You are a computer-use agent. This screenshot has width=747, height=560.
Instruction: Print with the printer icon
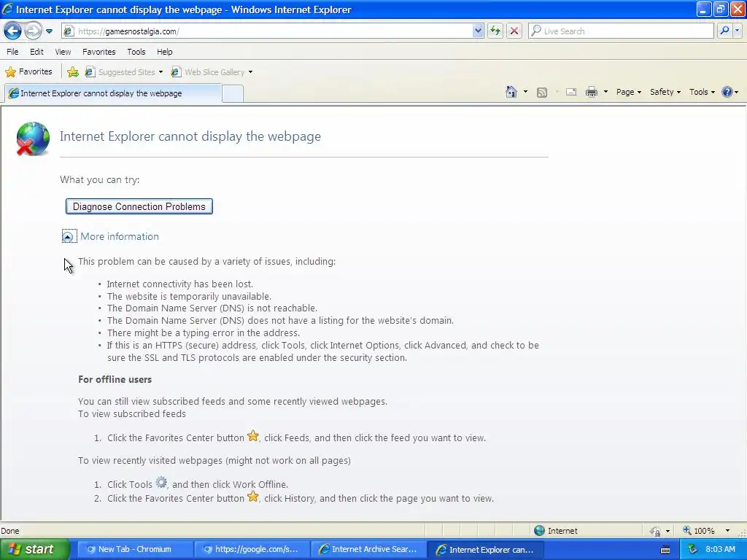tap(591, 92)
